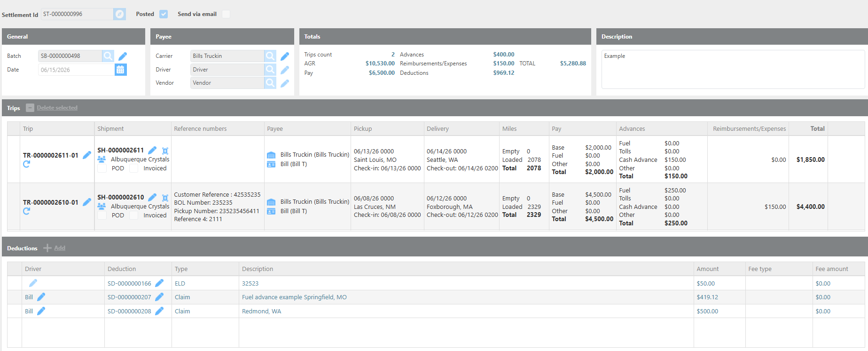Click the Add deduction link

coord(60,248)
